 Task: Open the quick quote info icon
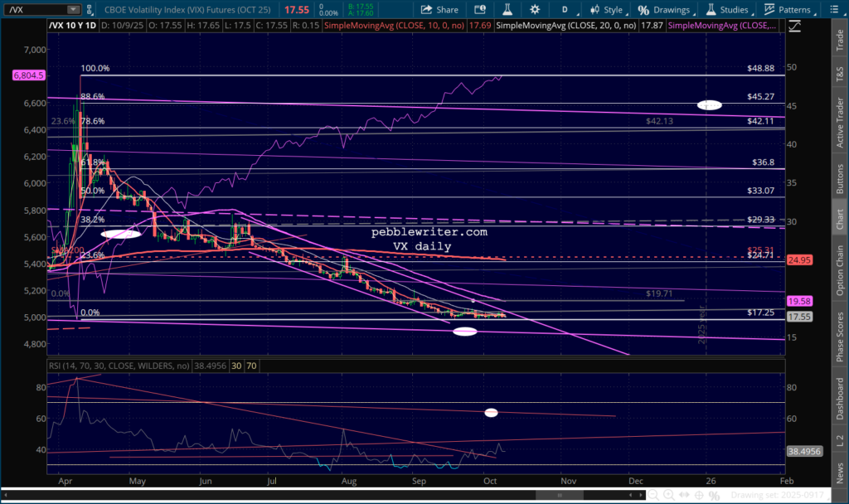pos(480,9)
